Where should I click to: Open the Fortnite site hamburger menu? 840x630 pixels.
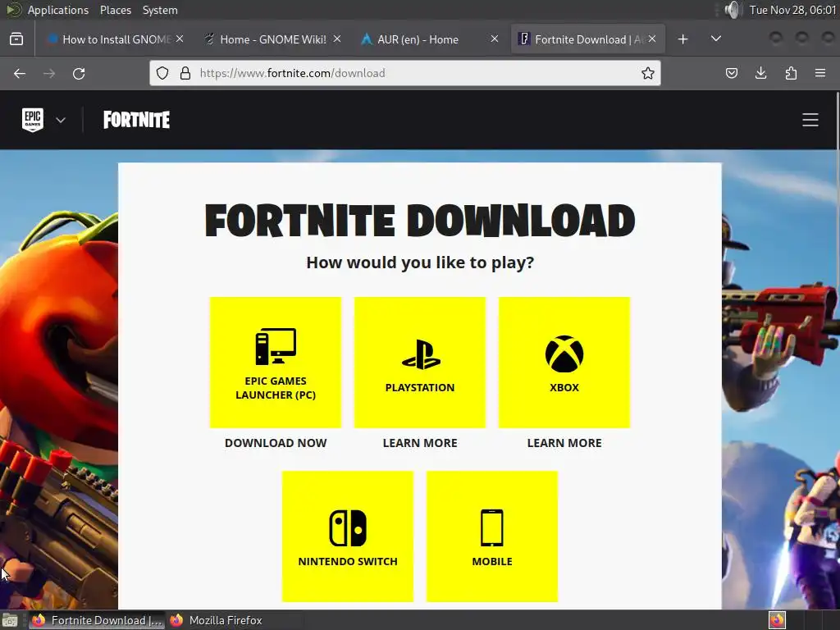[810, 120]
